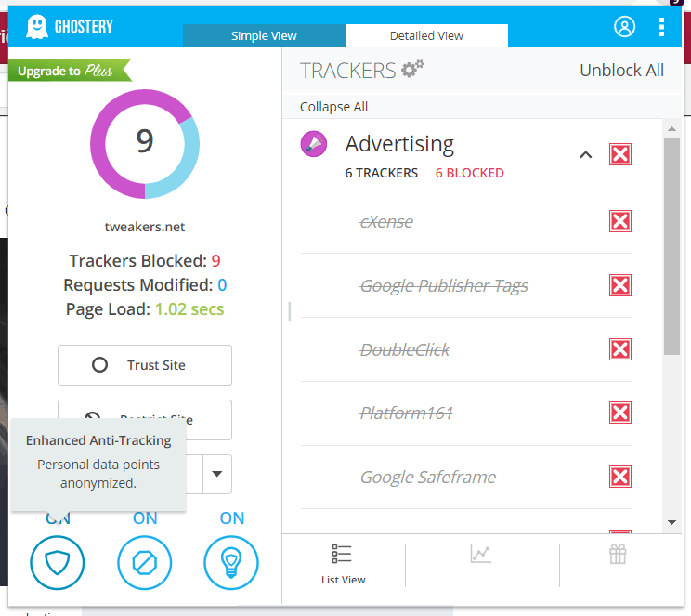
Task: Unblock all Advertising category trackers checkbox
Action: point(620,154)
